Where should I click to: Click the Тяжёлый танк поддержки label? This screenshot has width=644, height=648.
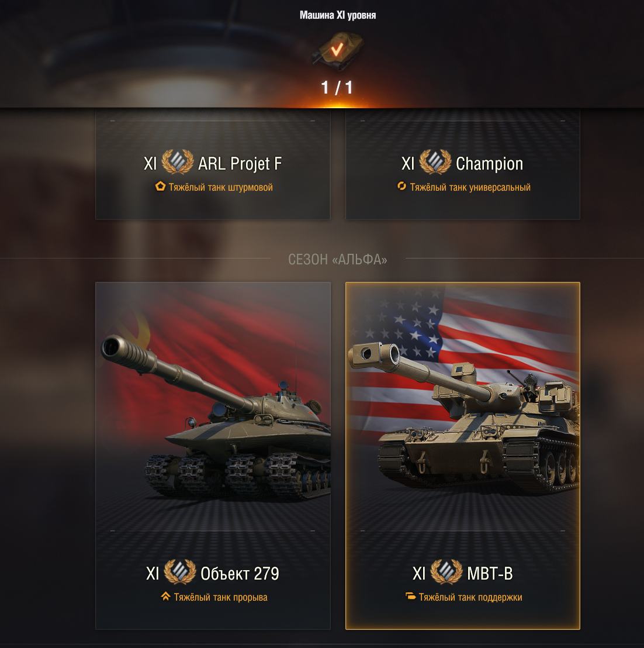pos(470,597)
